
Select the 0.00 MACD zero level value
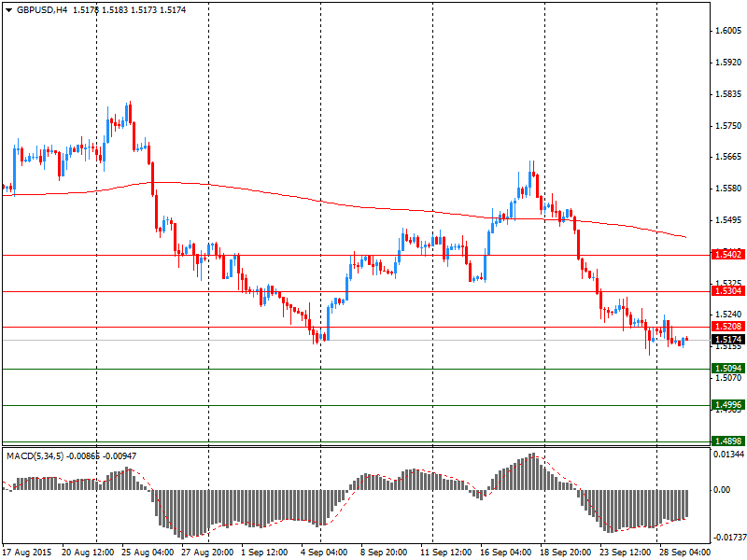tap(723, 489)
